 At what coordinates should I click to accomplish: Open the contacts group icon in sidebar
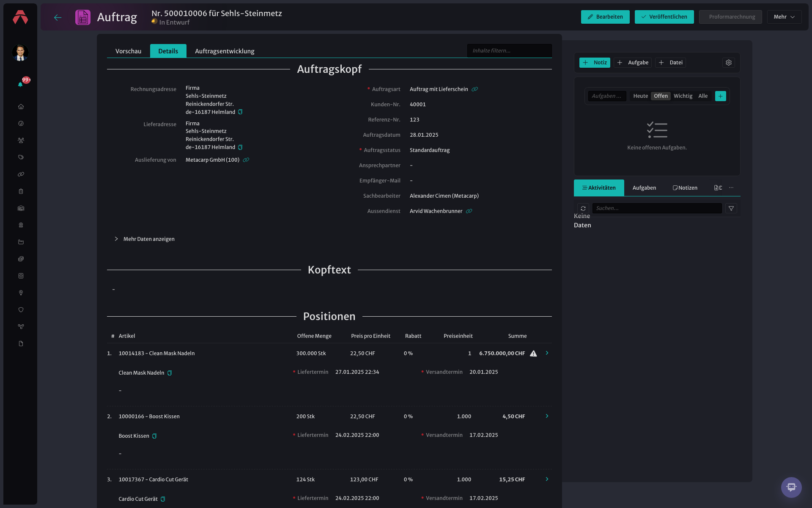click(x=21, y=141)
